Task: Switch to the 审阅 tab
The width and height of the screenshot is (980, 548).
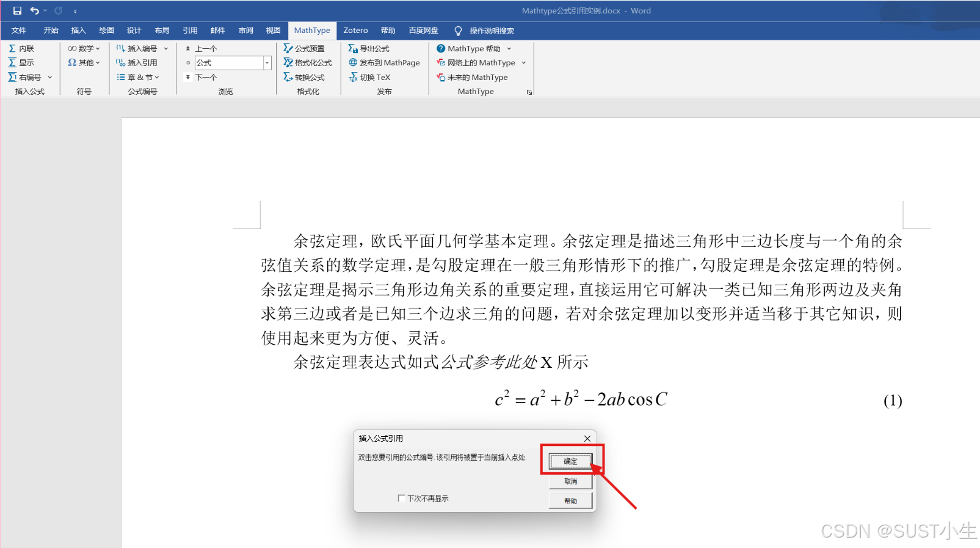Action: coord(246,31)
